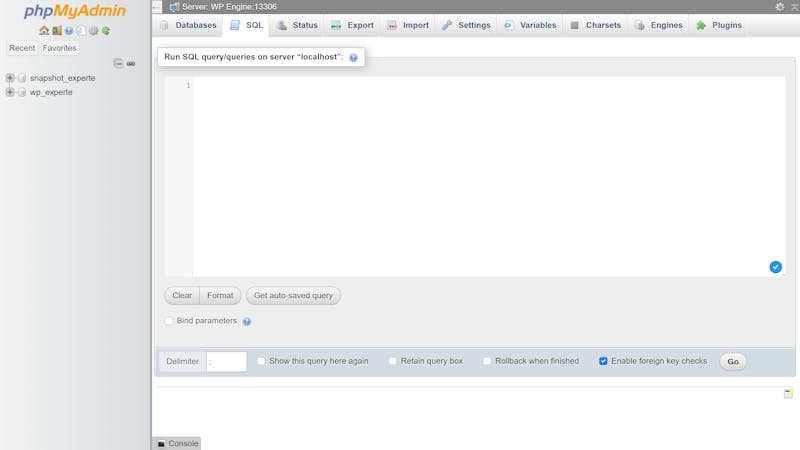Viewport: 800px width, 450px height.
Task: Click Get auto-saved query button
Action: click(x=293, y=296)
